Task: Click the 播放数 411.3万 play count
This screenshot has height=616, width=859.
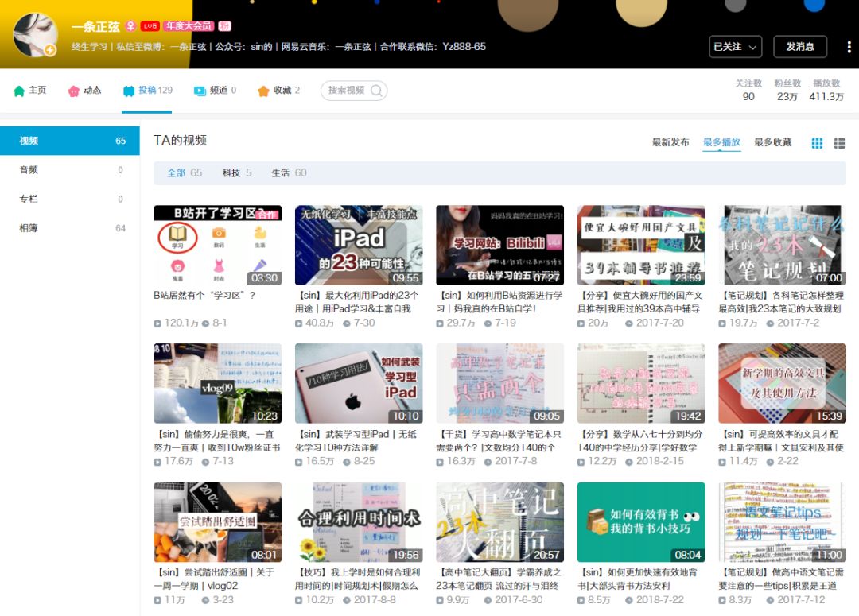Action: point(826,91)
